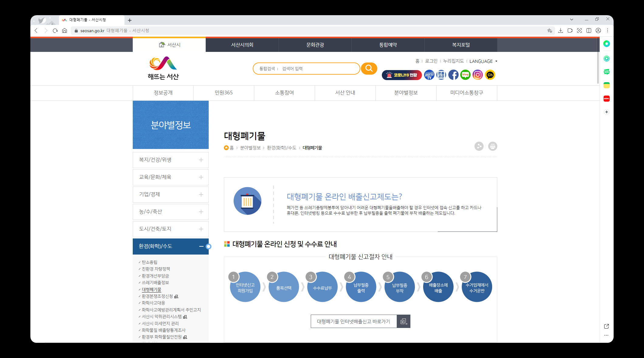Open the 서산시 미세먼지 관리 sidebar link
The image size is (644, 358).
[160, 323]
